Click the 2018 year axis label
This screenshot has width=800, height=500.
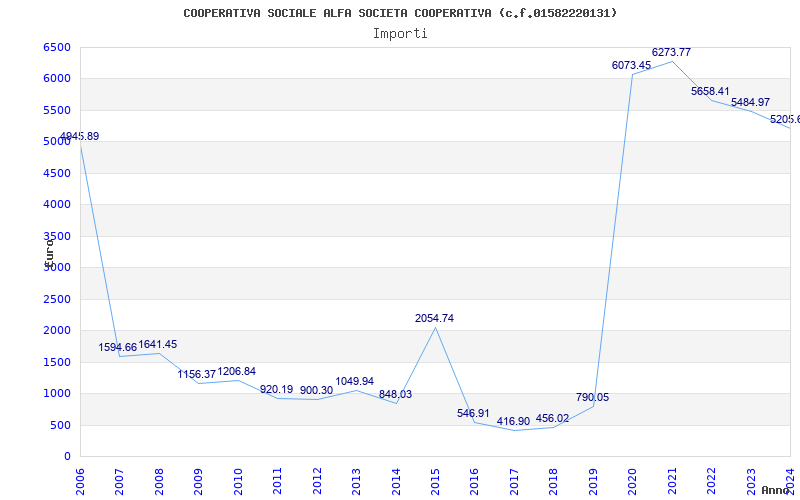(x=554, y=482)
